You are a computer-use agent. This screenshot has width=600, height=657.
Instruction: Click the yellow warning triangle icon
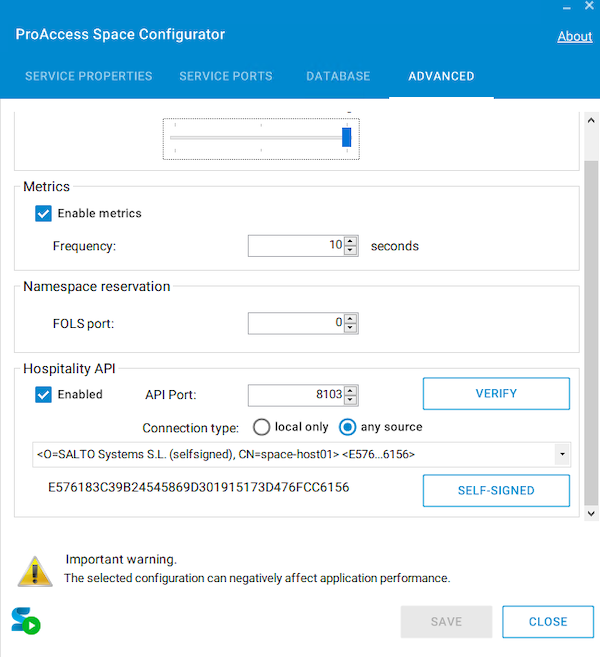[x=35, y=569]
